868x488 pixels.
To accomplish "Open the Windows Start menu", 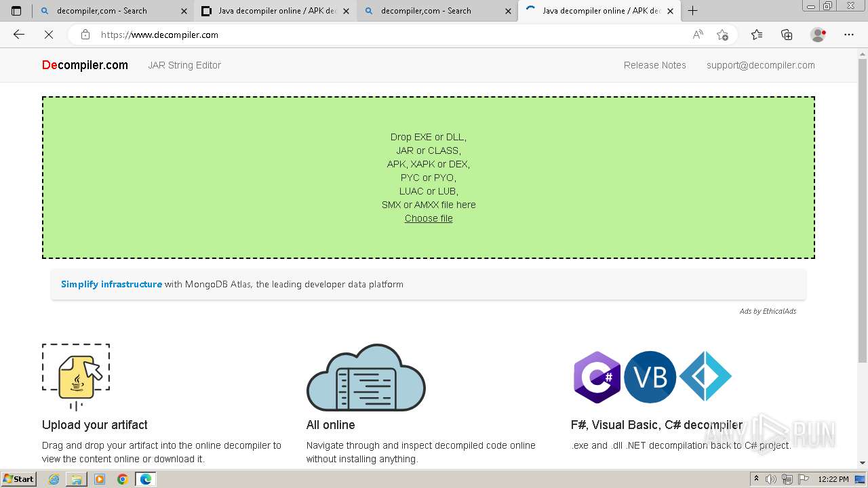I will click(x=18, y=479).
